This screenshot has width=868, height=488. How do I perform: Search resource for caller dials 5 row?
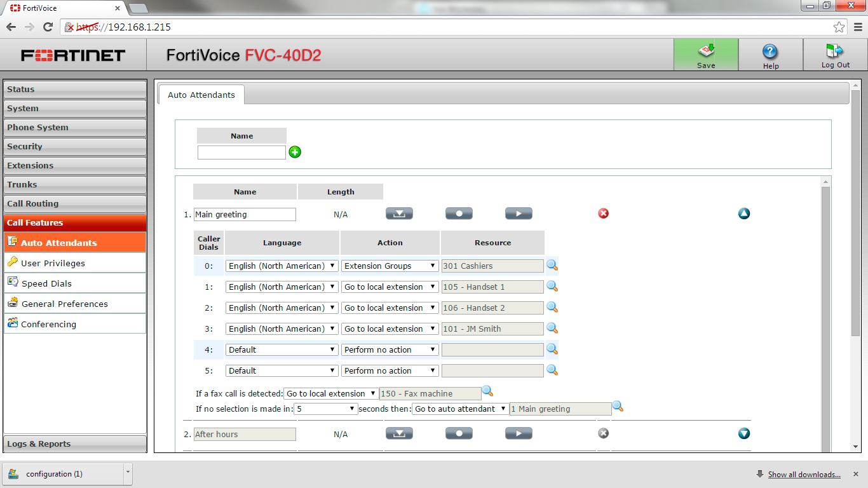click(x=552, y=370)
